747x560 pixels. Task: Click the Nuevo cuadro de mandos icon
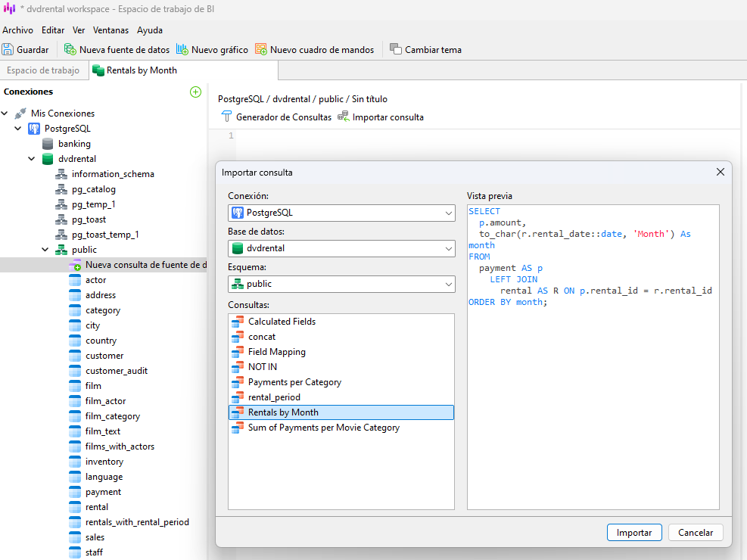[x=260, y=49]
